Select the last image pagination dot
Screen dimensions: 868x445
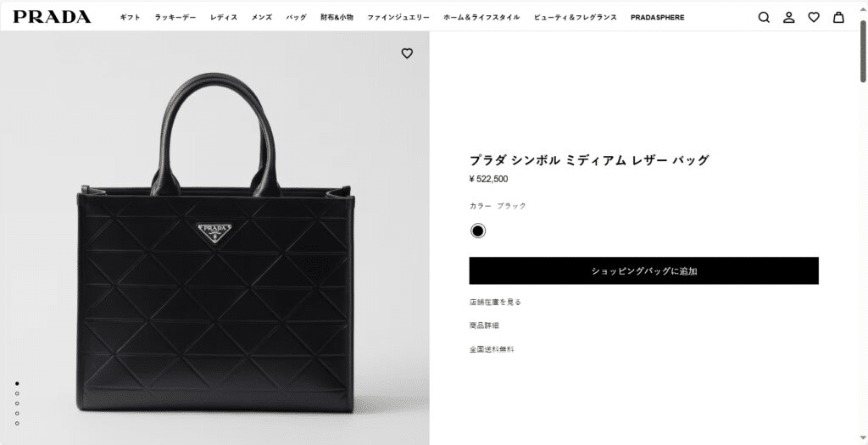(17, 424)
